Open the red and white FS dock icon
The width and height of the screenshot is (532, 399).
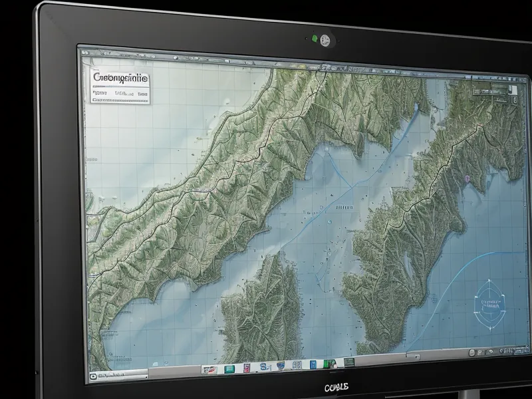click(x=209, y=370)
